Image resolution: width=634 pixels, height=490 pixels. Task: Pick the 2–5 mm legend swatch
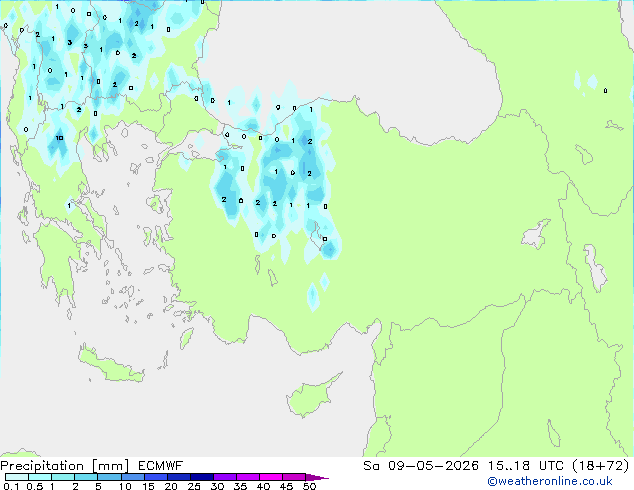tap(86, 477)
